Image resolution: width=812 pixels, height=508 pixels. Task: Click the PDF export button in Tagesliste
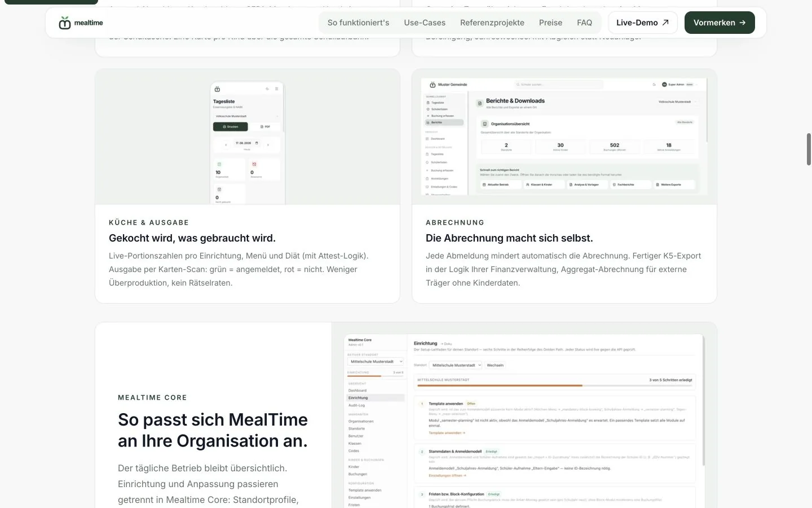coord(264,126)
